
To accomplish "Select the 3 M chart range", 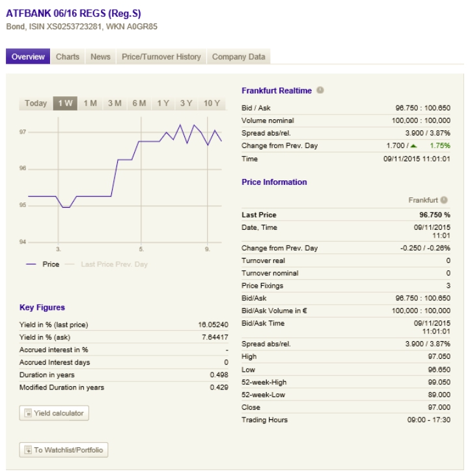I will coord(115,104).
